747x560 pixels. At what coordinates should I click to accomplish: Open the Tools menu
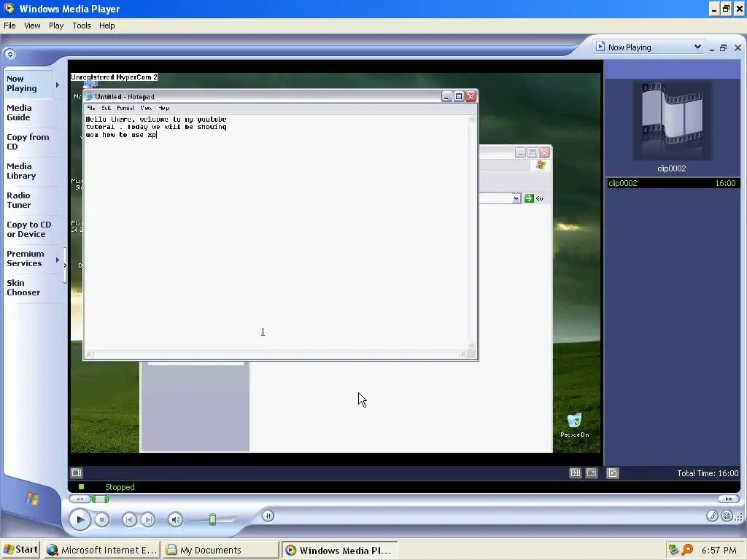pos(82,26)
